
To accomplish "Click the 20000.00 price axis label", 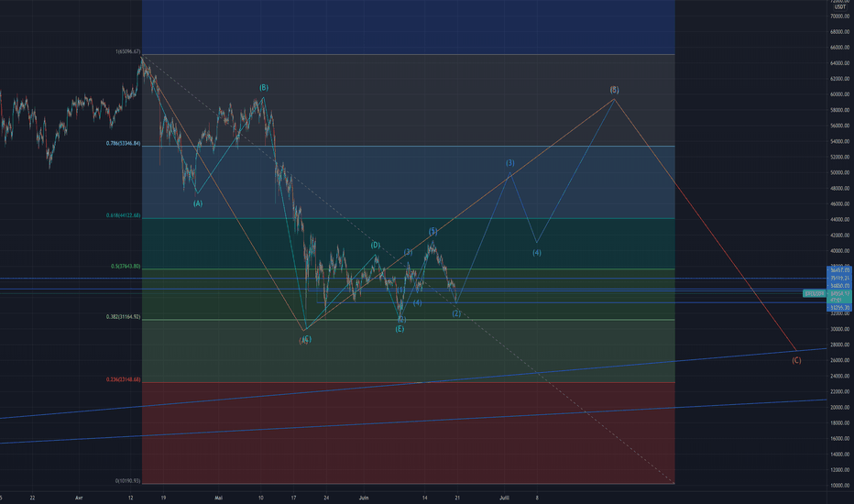I will click(839, 407).
